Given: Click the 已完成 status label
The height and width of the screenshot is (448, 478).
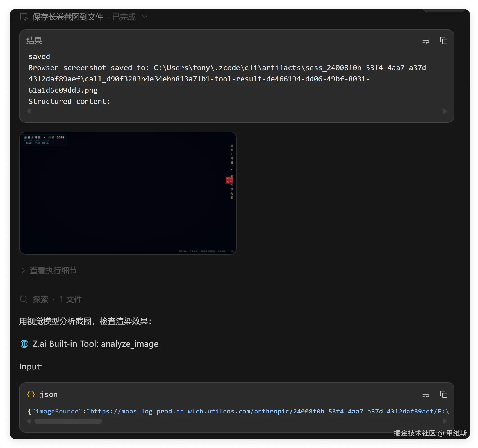Looking at the screenshot, I should pyautogui.click(x=124, y=17).
